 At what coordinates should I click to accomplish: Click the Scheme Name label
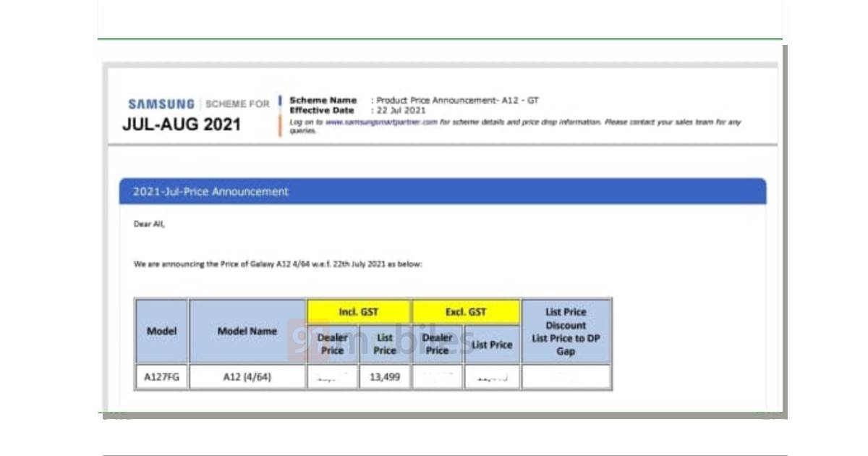click(323, 101)
